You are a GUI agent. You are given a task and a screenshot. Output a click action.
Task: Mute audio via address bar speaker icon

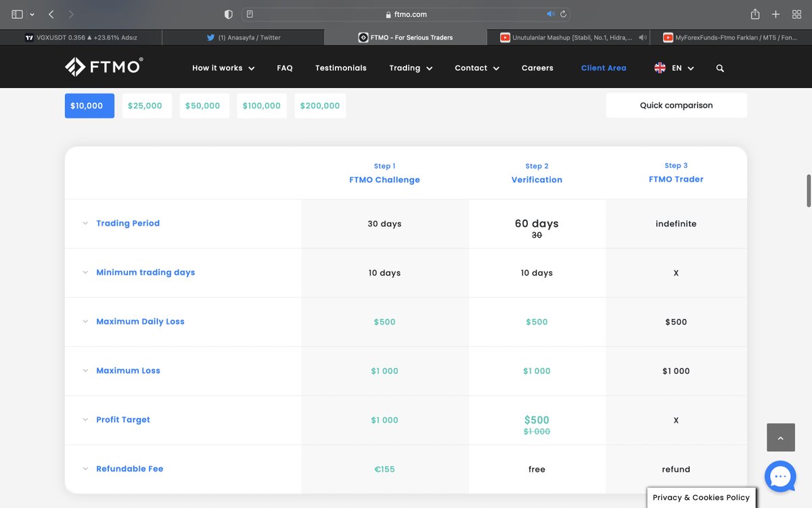[550, 14]
